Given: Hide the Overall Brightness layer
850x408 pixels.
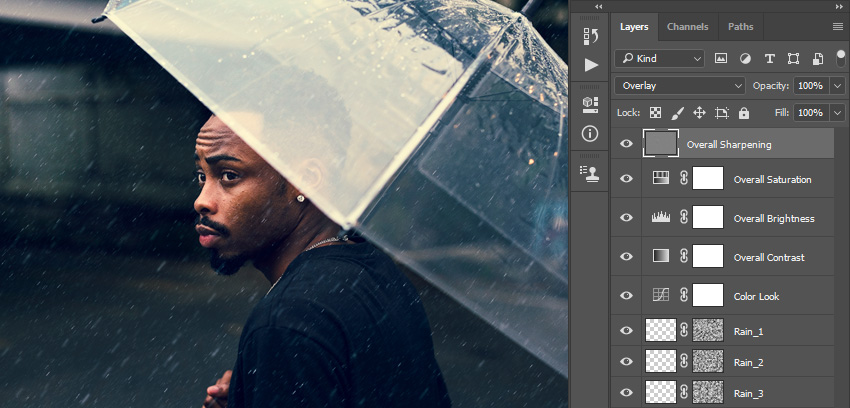Looking at the screenshot, I should click(x=626, y=217).
